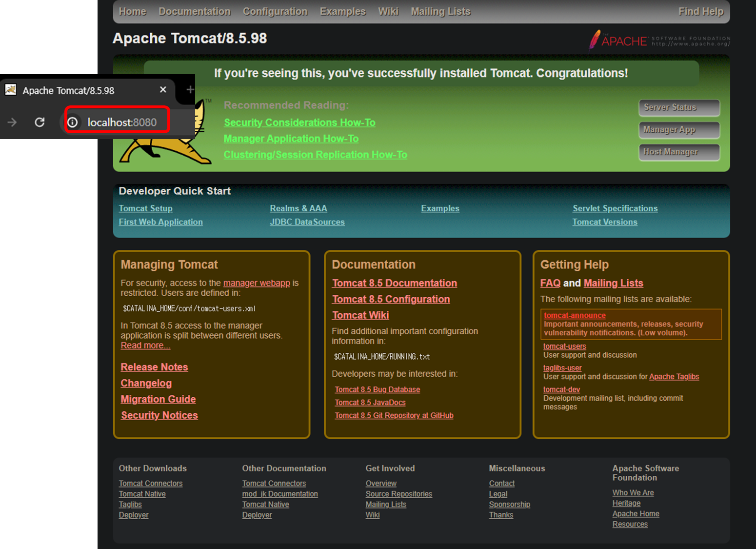Viewport: 756px width, 549px height.
Task: Click the Host Manager button
Action: (x=679, y=152)
